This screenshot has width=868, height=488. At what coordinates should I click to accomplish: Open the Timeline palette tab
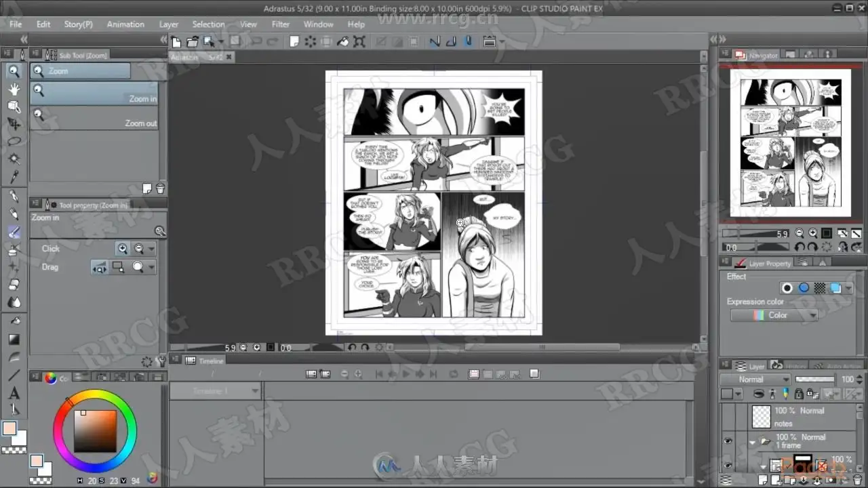[x=205, y=361]
